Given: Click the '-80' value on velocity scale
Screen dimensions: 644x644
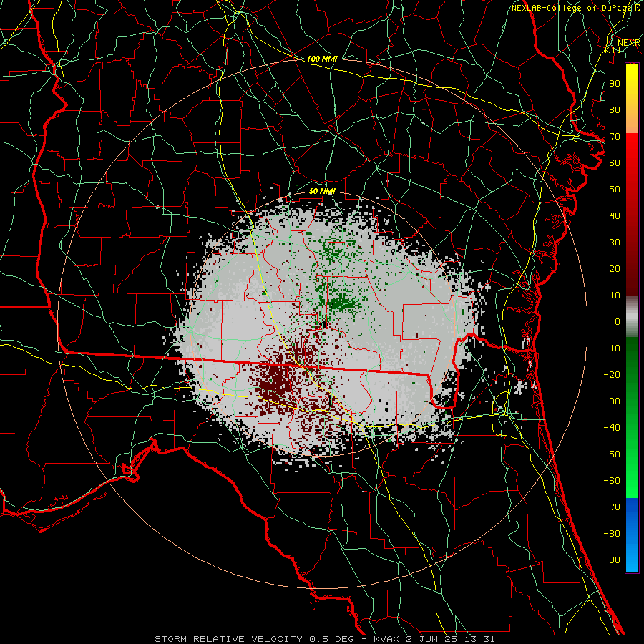Looking at the screenshot, I should pyautogui.click(x=612, y=534).
